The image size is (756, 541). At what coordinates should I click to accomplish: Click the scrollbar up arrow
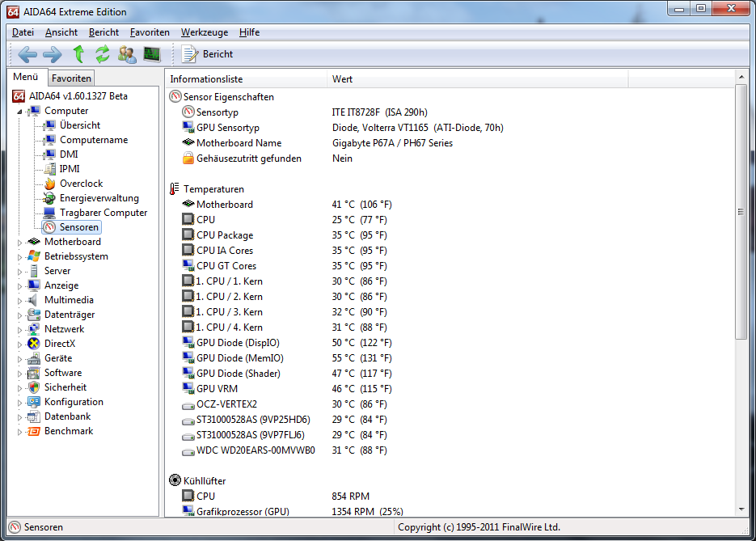point(741,77)
